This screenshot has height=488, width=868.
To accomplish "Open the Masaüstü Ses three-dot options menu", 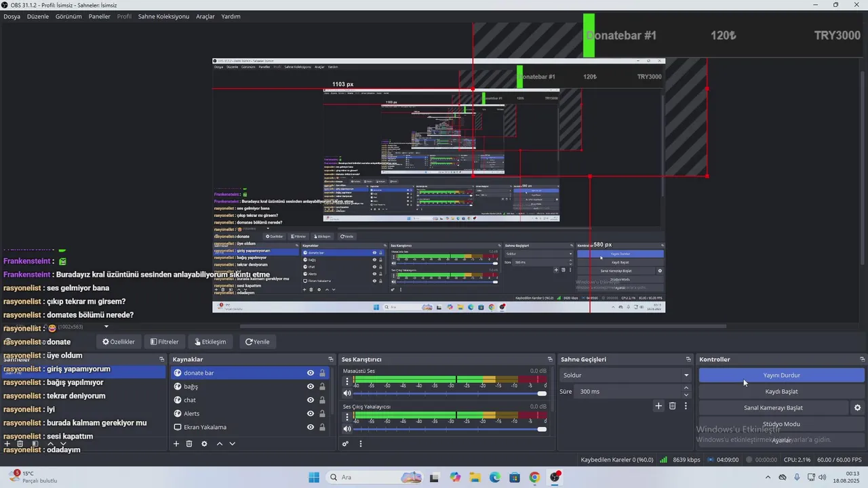I will point(347,381).
